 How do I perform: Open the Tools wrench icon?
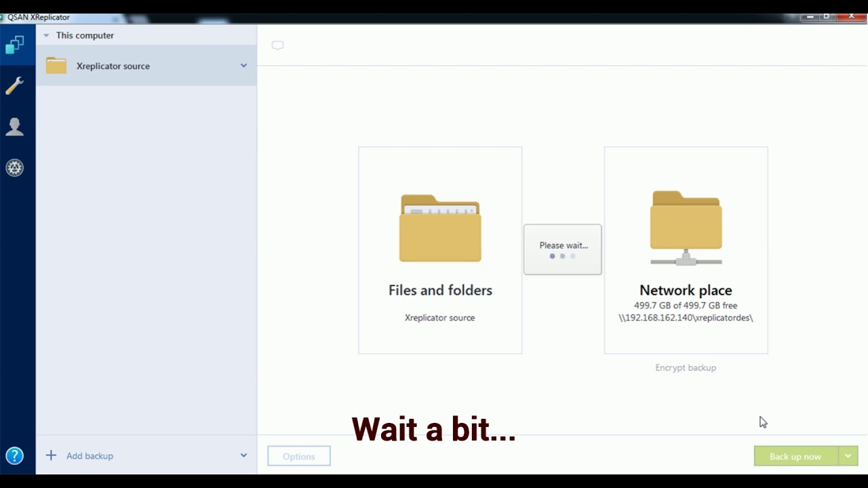click(x=14, y=86)
